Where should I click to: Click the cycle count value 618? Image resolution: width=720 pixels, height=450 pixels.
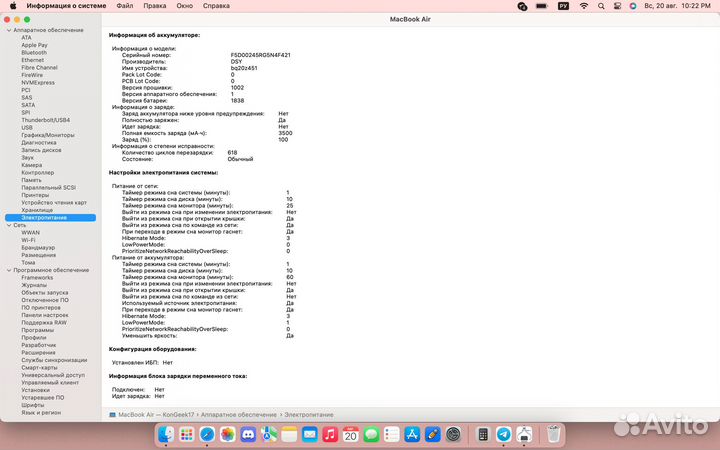click(232, 152)
